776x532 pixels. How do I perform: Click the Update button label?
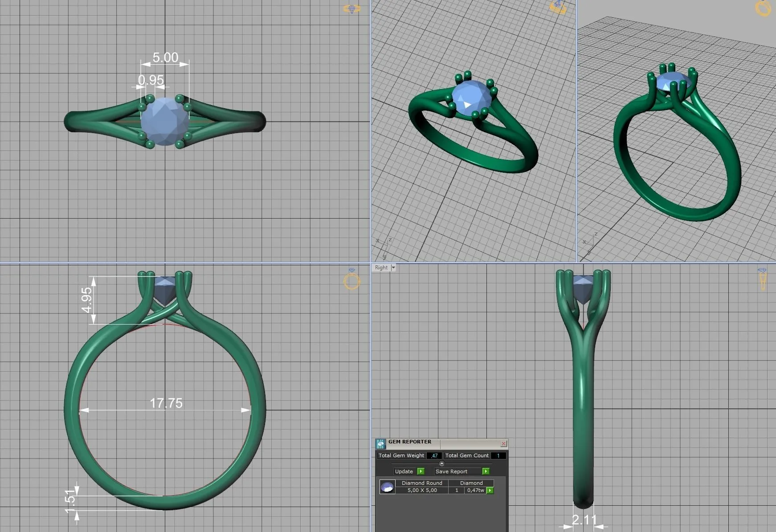tap(404, 471)
